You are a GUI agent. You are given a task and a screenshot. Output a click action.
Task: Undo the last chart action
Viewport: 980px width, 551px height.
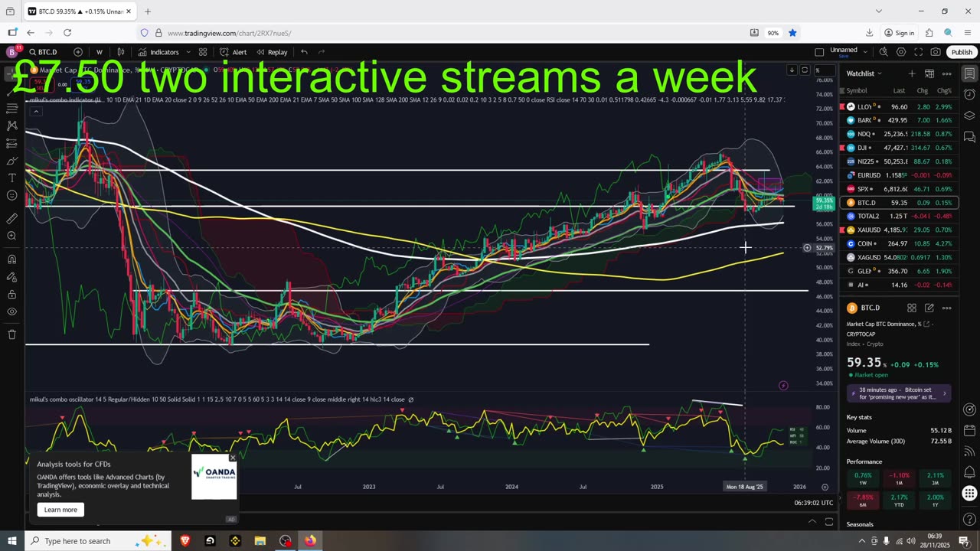pyautogui.click(x=304, y=52)
